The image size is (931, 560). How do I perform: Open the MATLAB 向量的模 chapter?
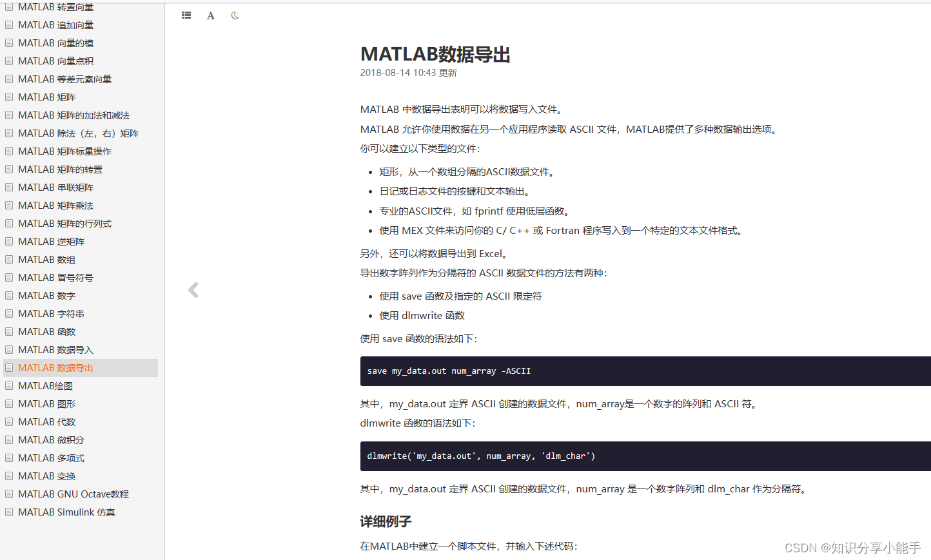pos(55,43)
